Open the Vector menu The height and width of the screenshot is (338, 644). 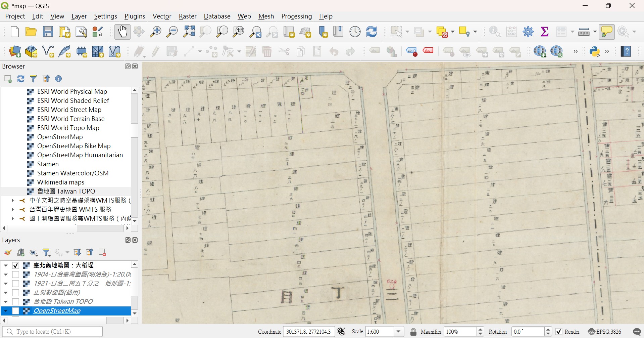[x=162, y=16]
